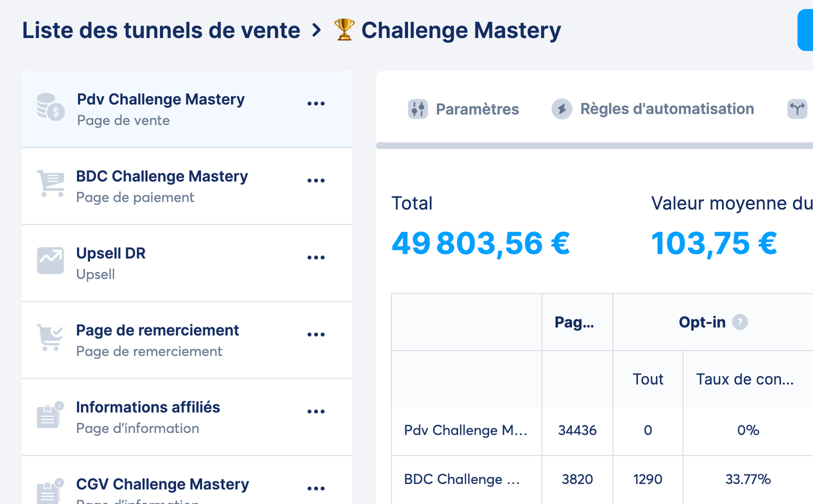Image resolution: width=813 pixels, height=504 pixels.
Task: Select the CGV Challenge Mastery step
Action: pyautogui.click(x=163, y=484)
